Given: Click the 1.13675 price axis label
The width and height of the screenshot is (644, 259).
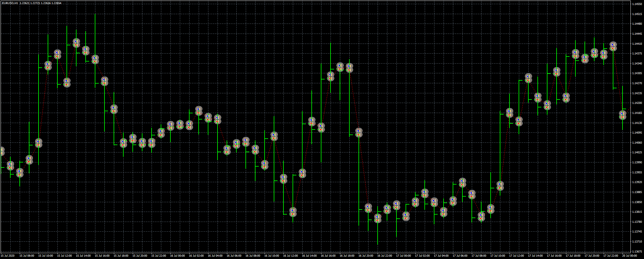Looking at the screenshot, I should (x=637, y=252).
